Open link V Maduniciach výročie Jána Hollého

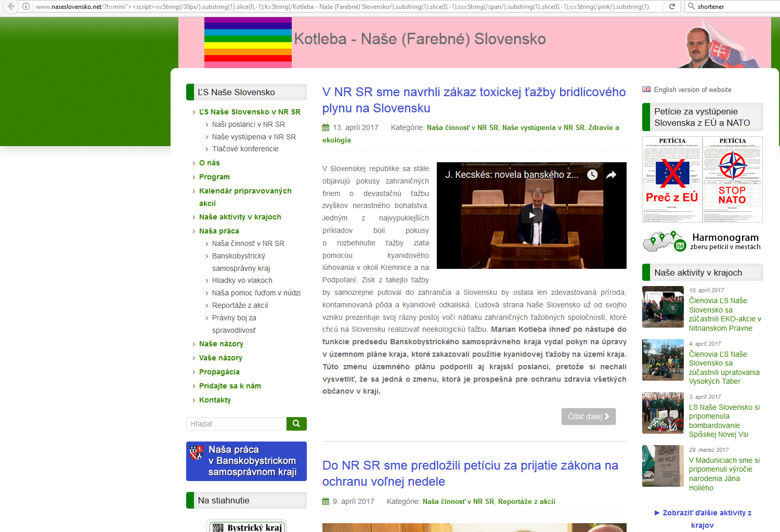point(724,474)
